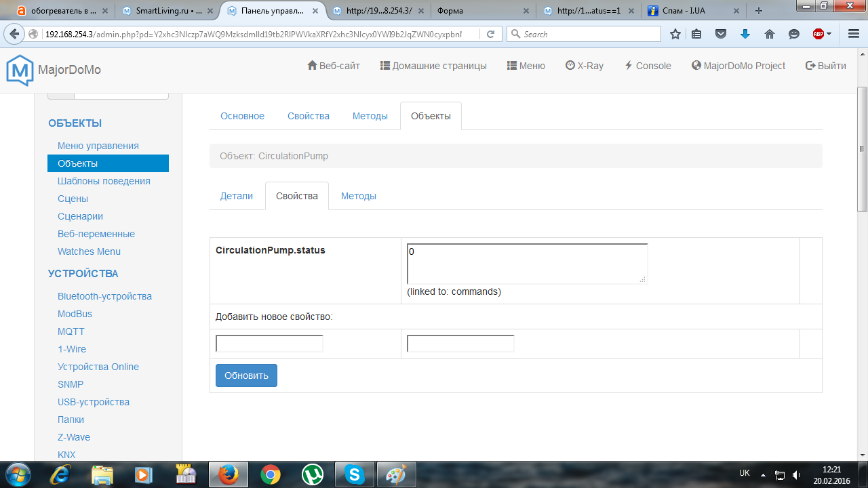Open Устройства Online sidebar link

click(x=98, y=367)
